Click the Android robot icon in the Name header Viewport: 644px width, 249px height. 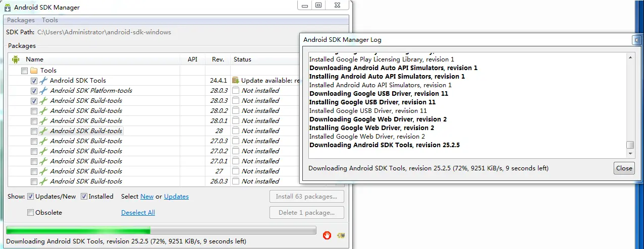coord(15,59)
